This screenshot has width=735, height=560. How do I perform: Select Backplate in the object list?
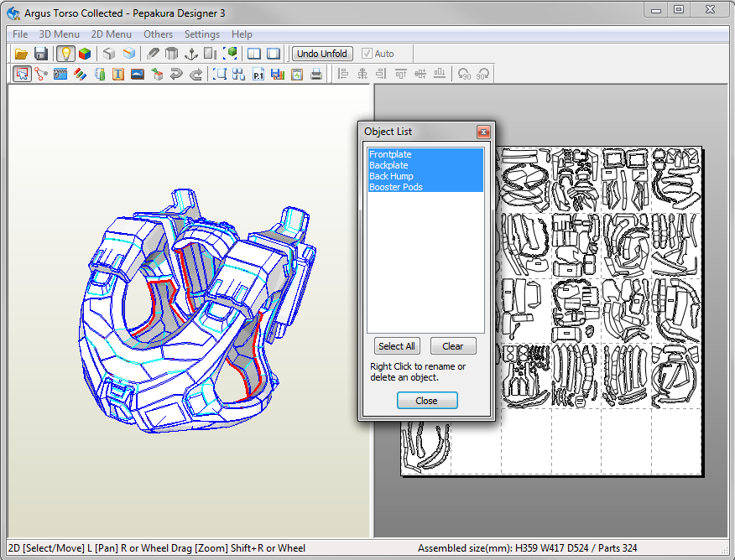click(x=388, y=166)
